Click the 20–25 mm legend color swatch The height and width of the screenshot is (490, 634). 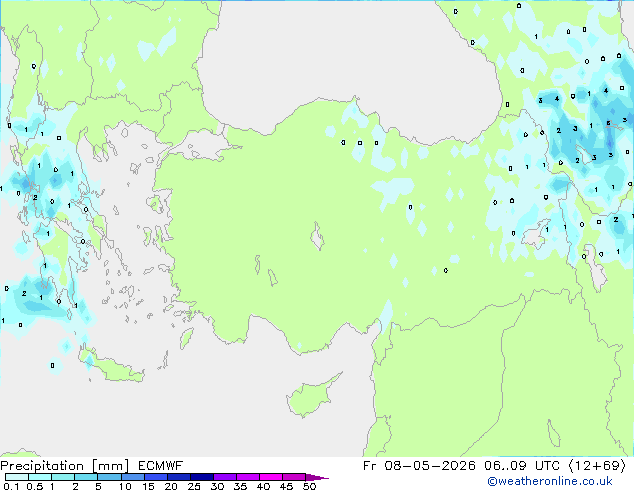point(178,477)
